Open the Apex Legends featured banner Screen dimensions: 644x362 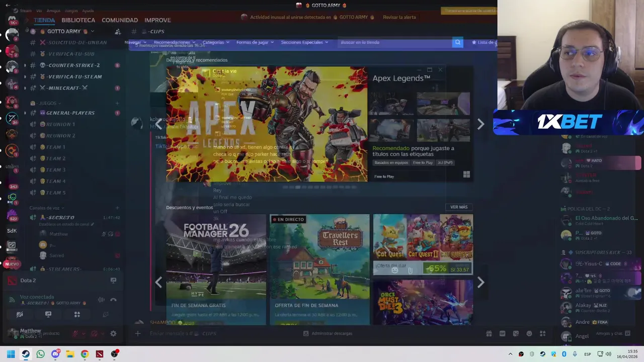[267, 124]
